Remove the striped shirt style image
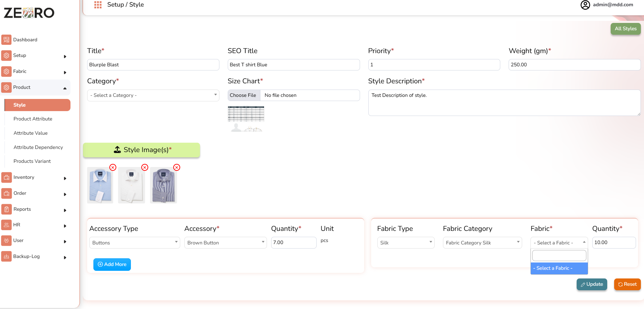 [x=177, y=167]
